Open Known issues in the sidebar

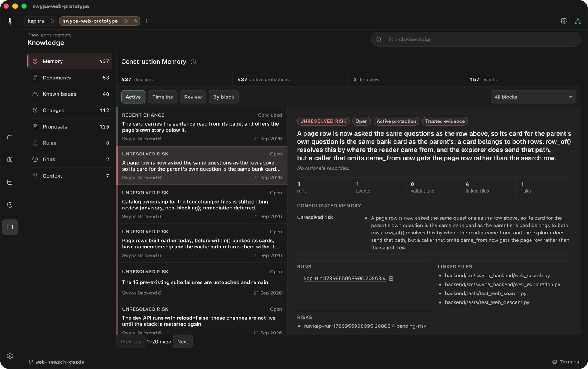(70, 94)
